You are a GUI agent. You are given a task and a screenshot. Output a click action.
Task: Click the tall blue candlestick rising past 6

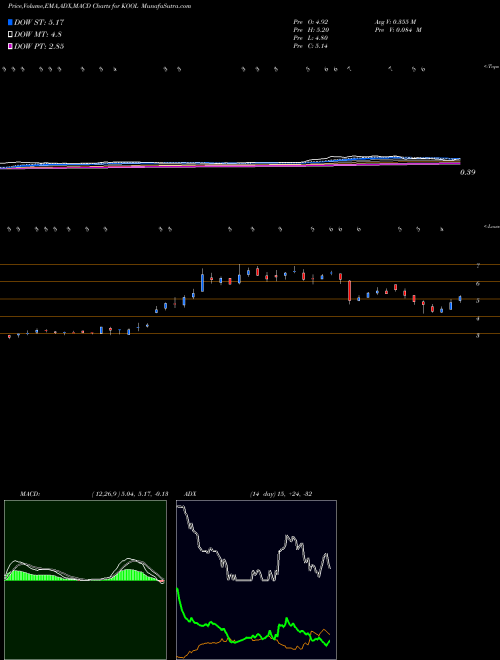click(x=202, y=282)
